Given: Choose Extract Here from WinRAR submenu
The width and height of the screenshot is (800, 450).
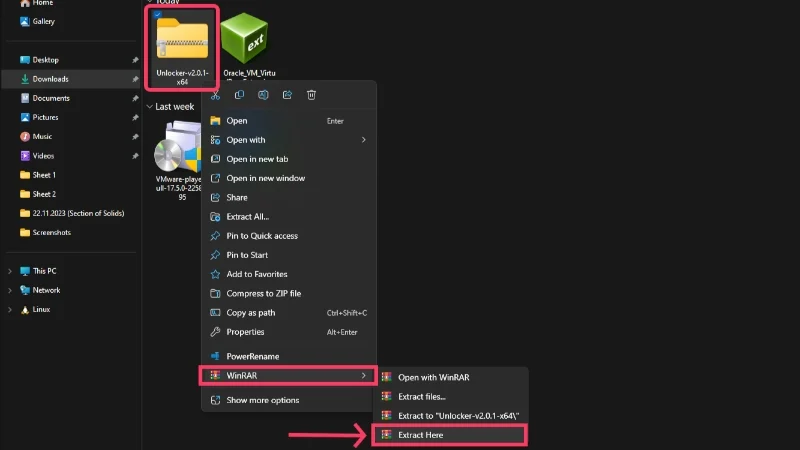Looking at the screenshot, I should tap(448, 435).
